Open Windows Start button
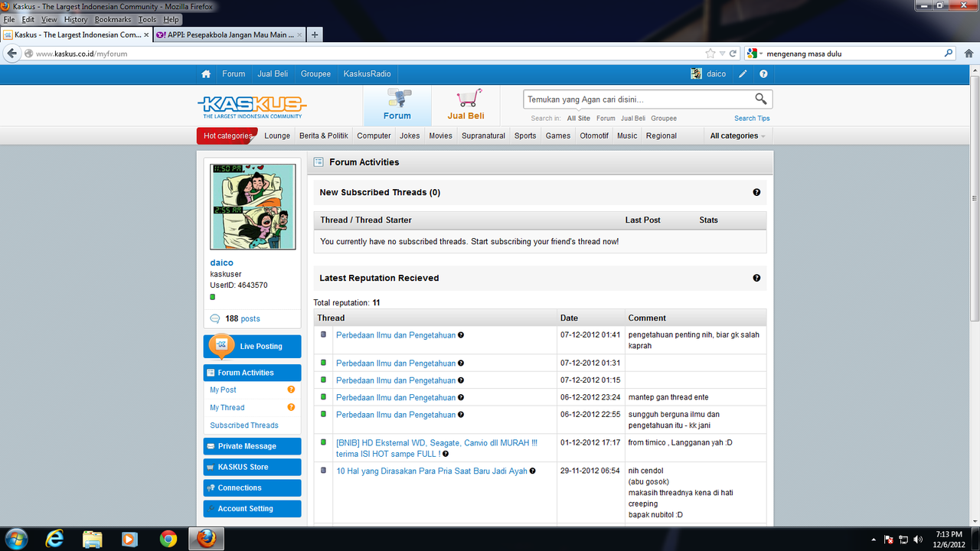The width and height of the screenshot is (980, 551). [16, 539]
